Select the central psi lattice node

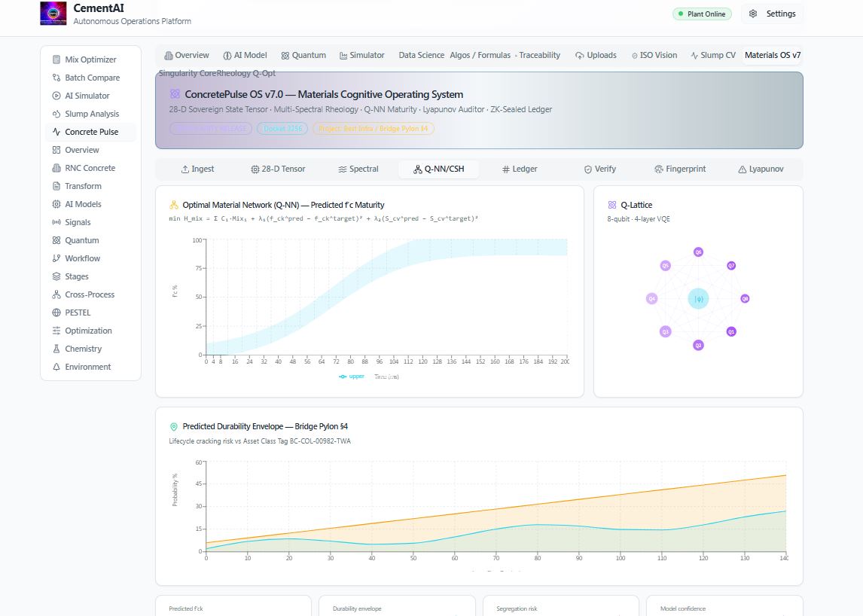698,299
